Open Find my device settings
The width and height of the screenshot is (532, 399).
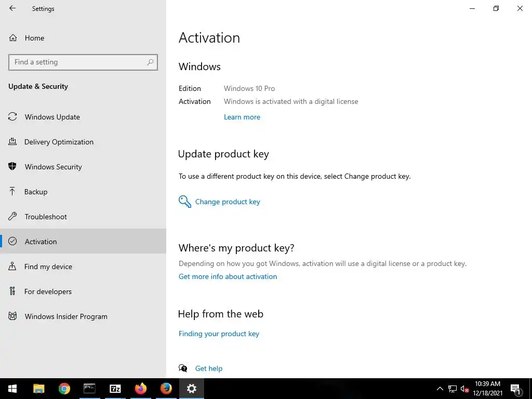tap(83, 267)
